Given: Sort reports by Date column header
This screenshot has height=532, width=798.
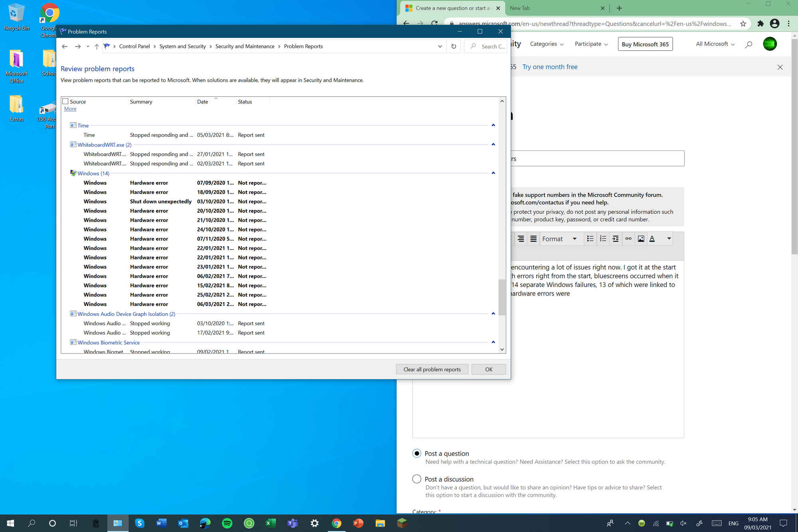Looking at the screenshot, I should click(215, 101).
